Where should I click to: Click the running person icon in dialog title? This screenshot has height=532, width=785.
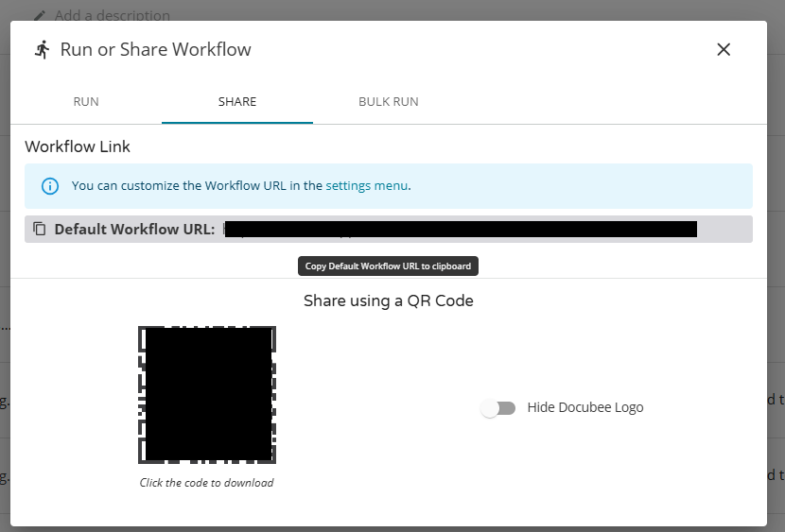43,49
